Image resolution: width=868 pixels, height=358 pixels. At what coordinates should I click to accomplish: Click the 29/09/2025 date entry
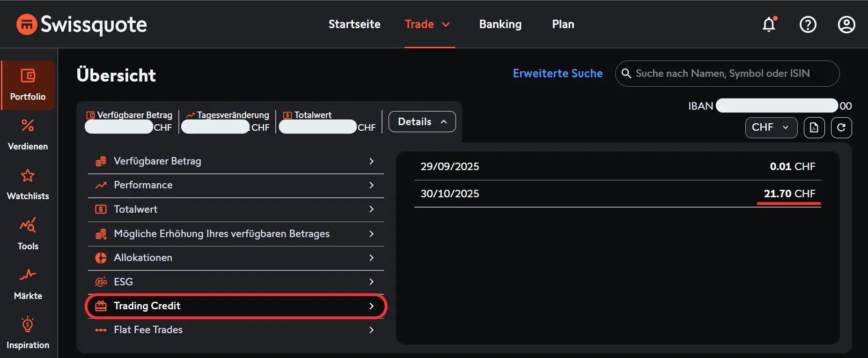(x=450, y=166)
